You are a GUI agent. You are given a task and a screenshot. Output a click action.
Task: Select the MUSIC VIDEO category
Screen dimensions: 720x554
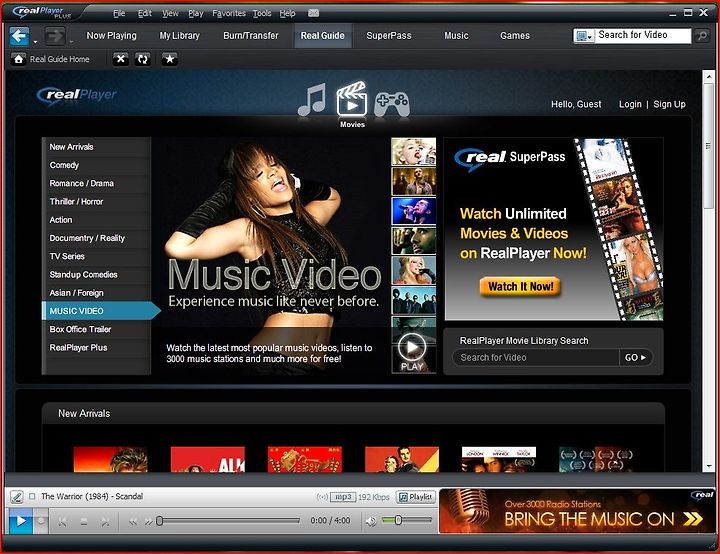tap(101, 311)
